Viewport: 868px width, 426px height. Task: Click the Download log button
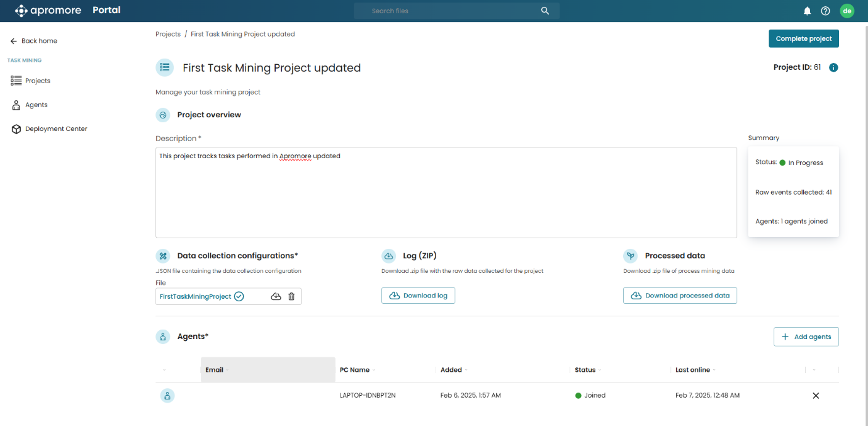(418, 296)
